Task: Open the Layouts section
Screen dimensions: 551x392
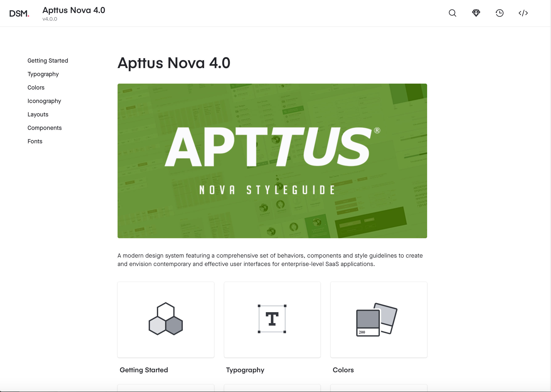Action: point(38,114)
